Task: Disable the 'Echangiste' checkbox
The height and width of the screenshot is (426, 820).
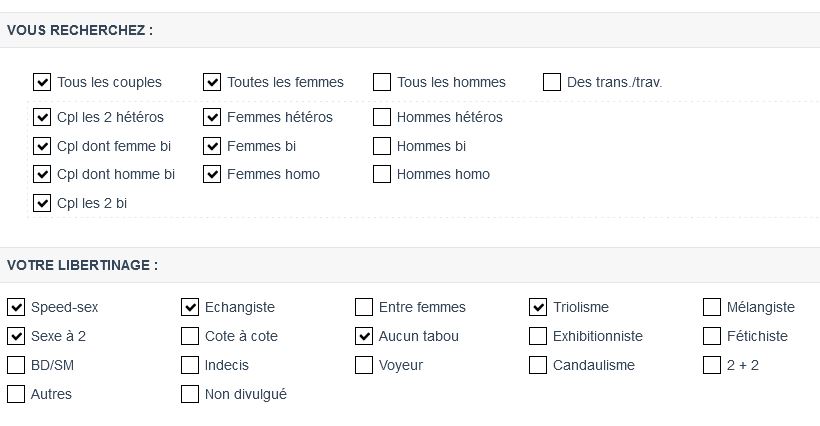Action: pos(190,307)
